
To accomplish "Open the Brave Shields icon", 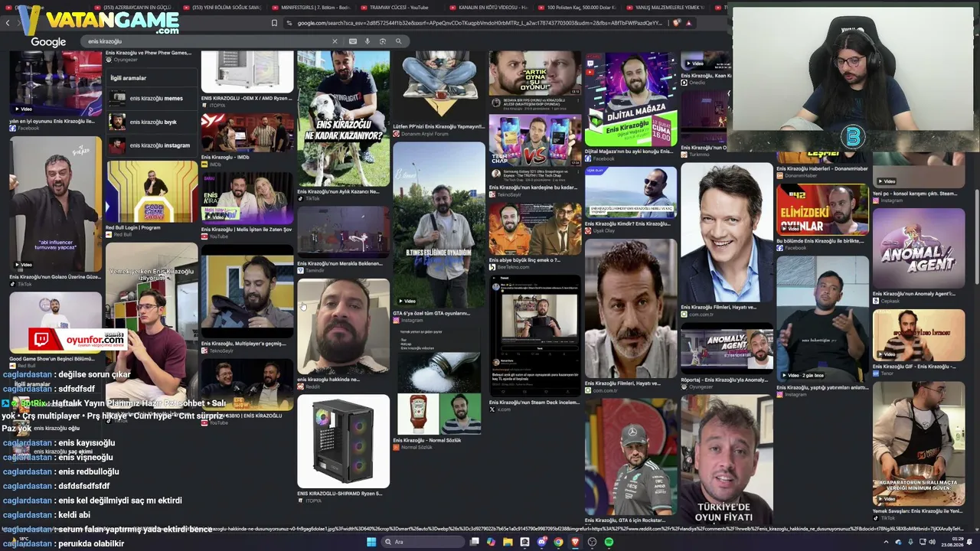I will click(677, 23).
